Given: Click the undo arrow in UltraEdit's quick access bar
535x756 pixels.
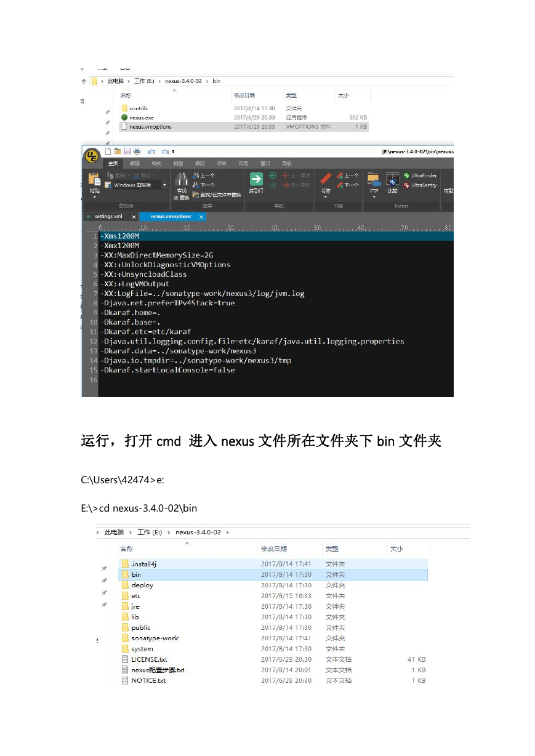Looking at the screenshot, I should (x=151, y=151).
